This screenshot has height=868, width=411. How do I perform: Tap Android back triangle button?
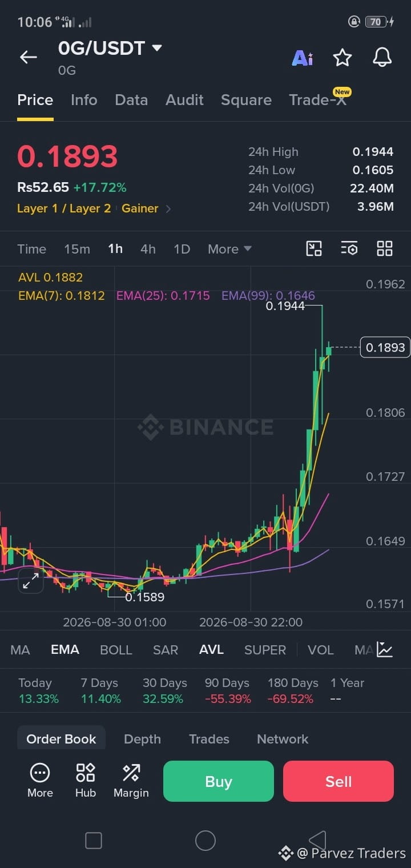point(317,841)
